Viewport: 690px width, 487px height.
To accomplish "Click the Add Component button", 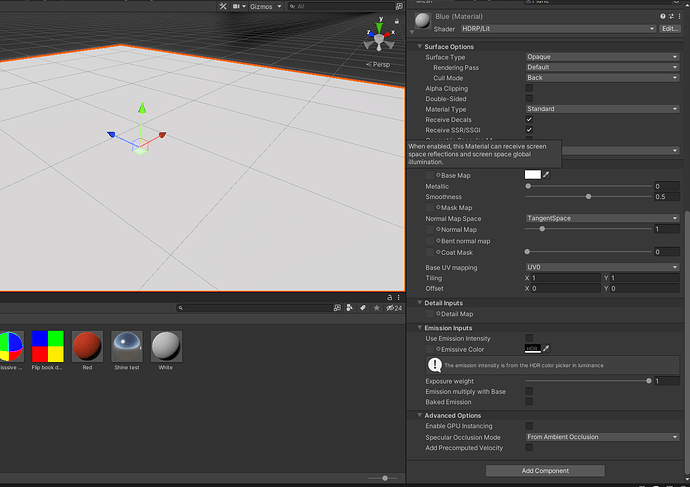I will point(545,470).
